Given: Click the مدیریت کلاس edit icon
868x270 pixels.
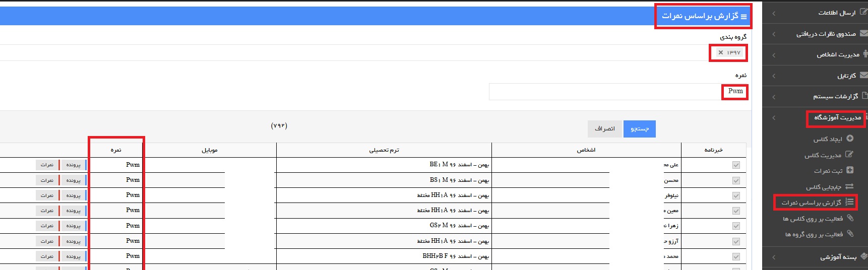Looking at the screenshot, I should tap(849, 155).
